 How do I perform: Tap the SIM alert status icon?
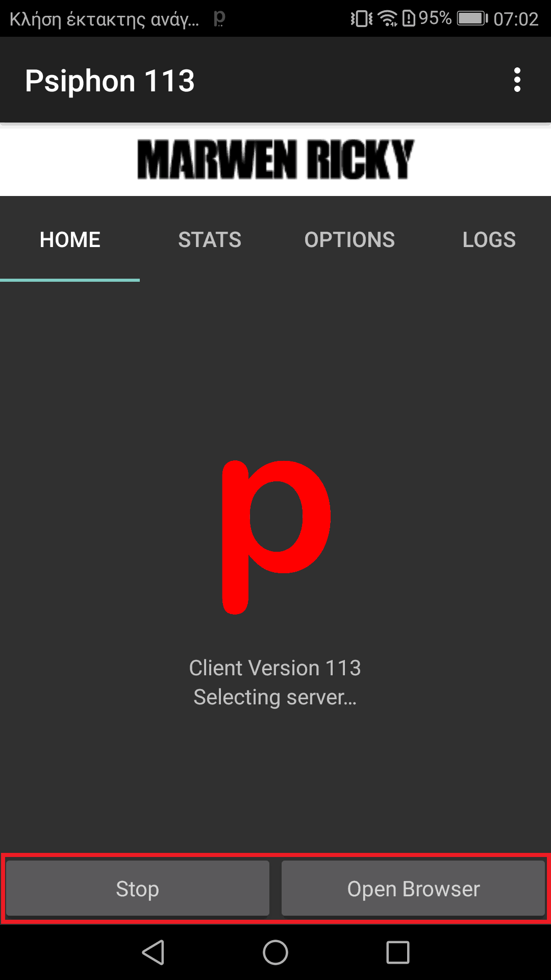point(409,19)
